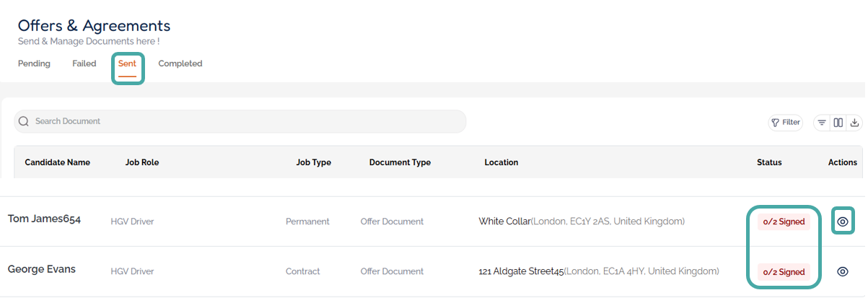Click the download icon
Screen dimensions: 868x298
[854, 123]
